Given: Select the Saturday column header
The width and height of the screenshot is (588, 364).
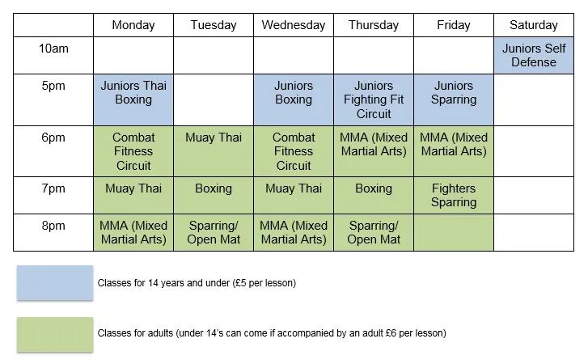Looking at the screenshot, I should click(x=533, y=25).
